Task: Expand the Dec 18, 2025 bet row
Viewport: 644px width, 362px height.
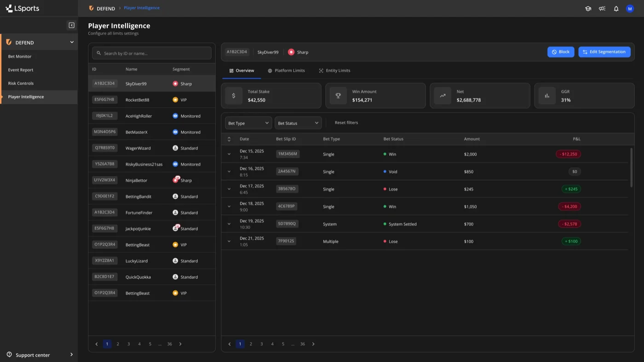Action: (x=229, y=207)
